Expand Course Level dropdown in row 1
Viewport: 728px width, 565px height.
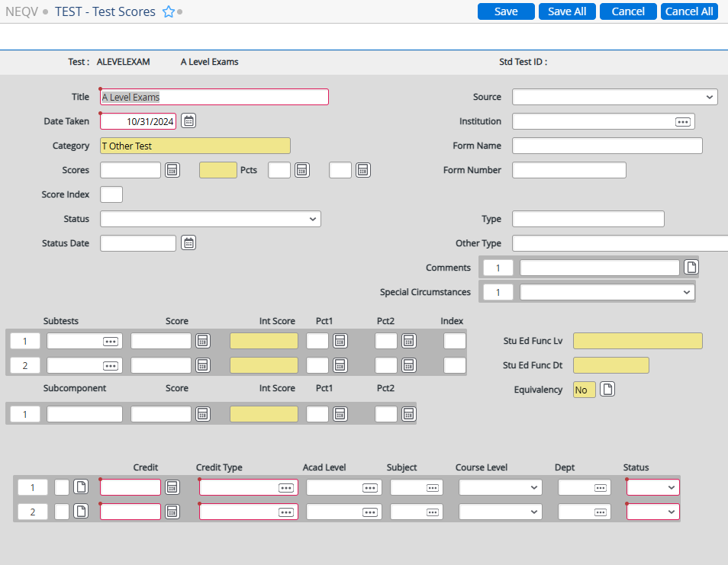pyautogui.click(x=534, y=487)
